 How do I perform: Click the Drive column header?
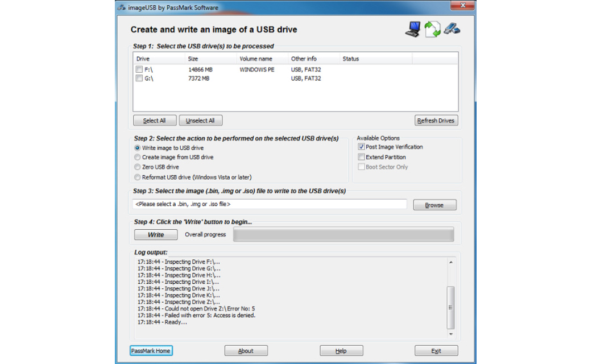(x=159, y=59)
